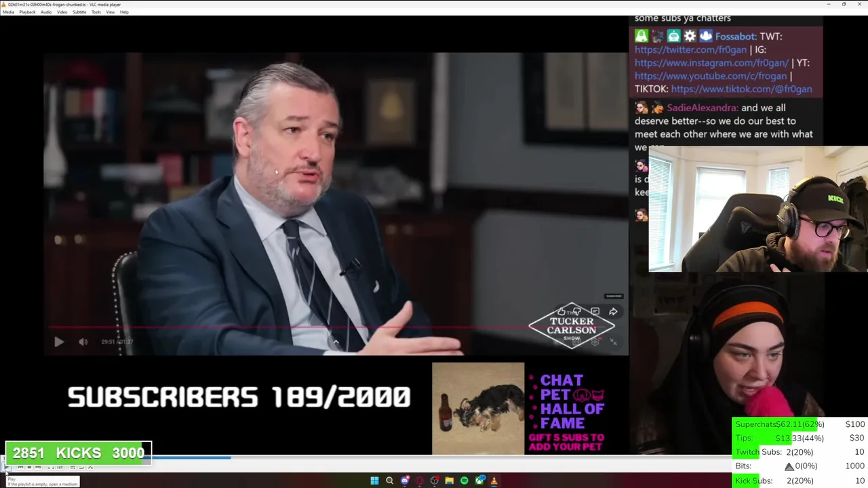The width and height of the screenshot is (868, 488).
Task: Open Opera browser from the taskbar
Action: click(420, 481)
